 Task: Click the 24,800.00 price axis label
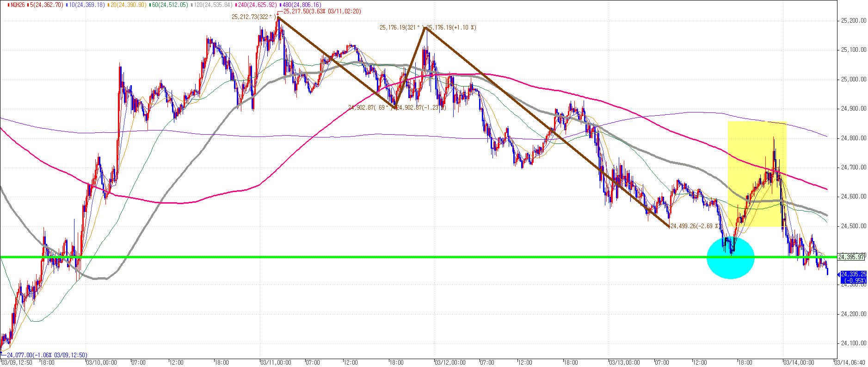(854, 138)
